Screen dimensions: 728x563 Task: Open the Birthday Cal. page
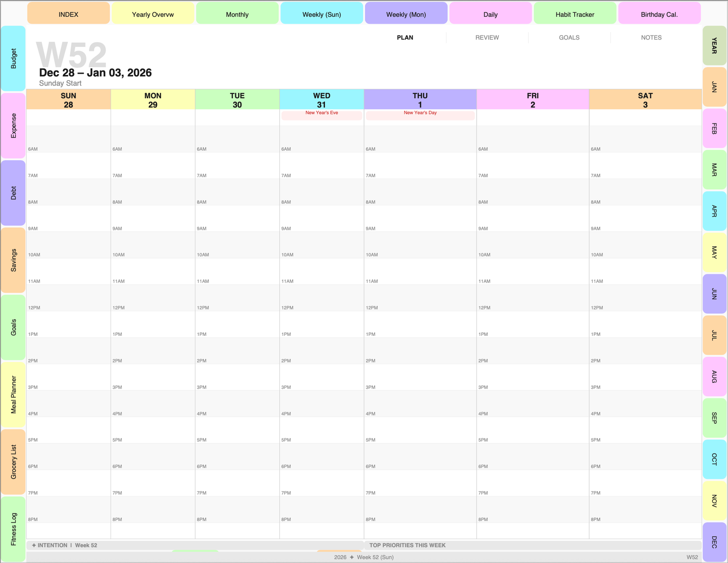pos(659,14)
